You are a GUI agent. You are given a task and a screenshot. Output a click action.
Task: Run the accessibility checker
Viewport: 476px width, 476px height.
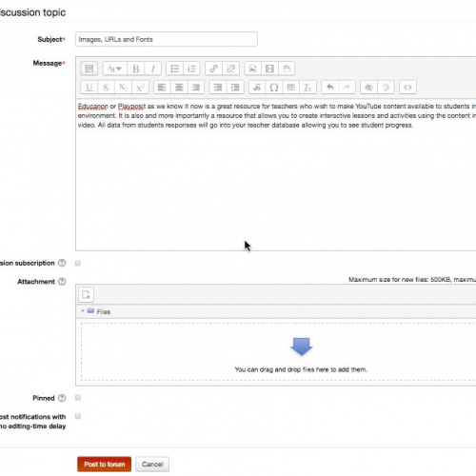(368, 87)
